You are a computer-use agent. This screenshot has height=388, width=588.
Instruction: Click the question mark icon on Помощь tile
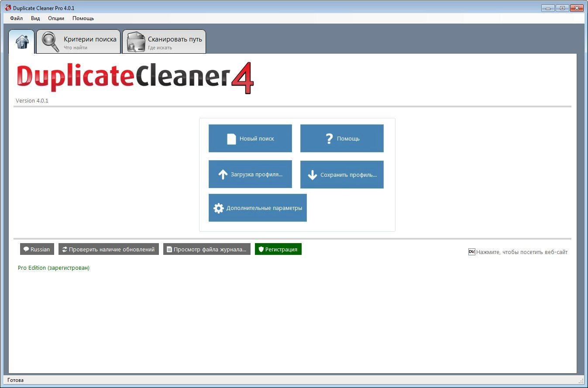pos(330,139)
